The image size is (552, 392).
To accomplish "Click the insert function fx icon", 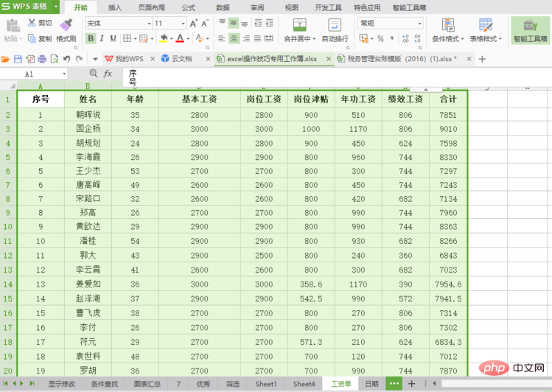I will pyautogui.click(x=108, y=74).
